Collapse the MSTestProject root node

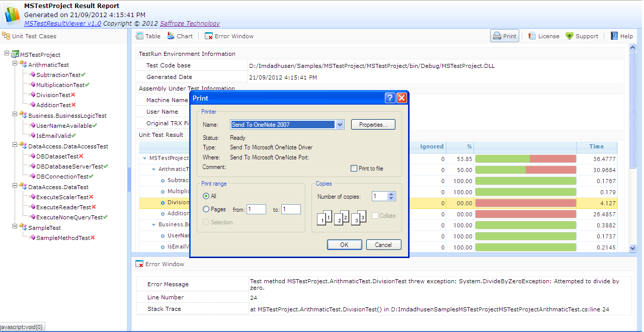click(8, 54)
